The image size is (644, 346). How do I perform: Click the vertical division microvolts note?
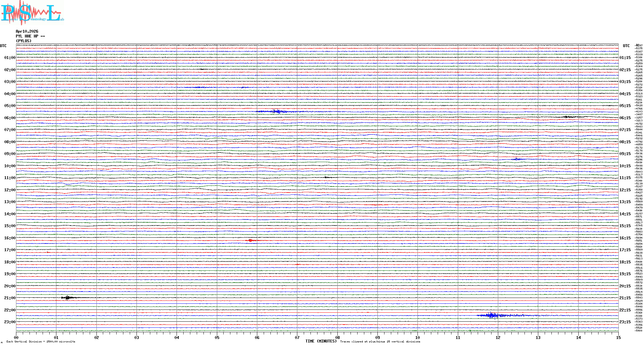(x=41, y=342)
